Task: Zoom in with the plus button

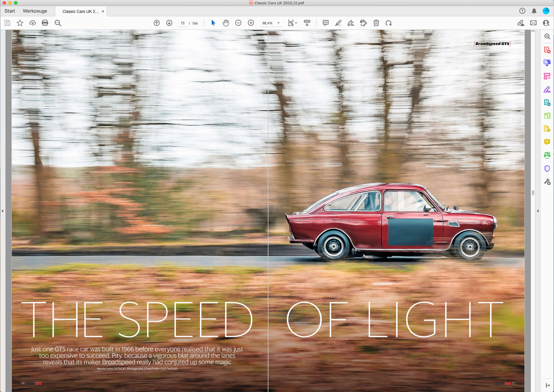Action: coord(251,23)
